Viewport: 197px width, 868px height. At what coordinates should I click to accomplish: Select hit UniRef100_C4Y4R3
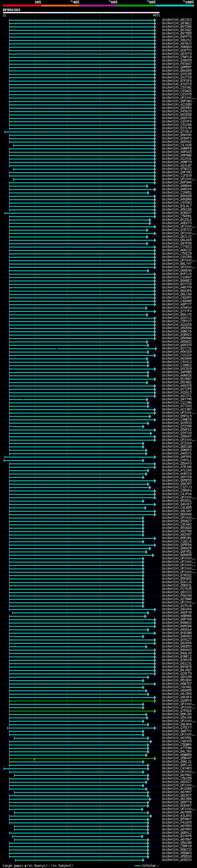pyautogui.click(x=177, y=769)
